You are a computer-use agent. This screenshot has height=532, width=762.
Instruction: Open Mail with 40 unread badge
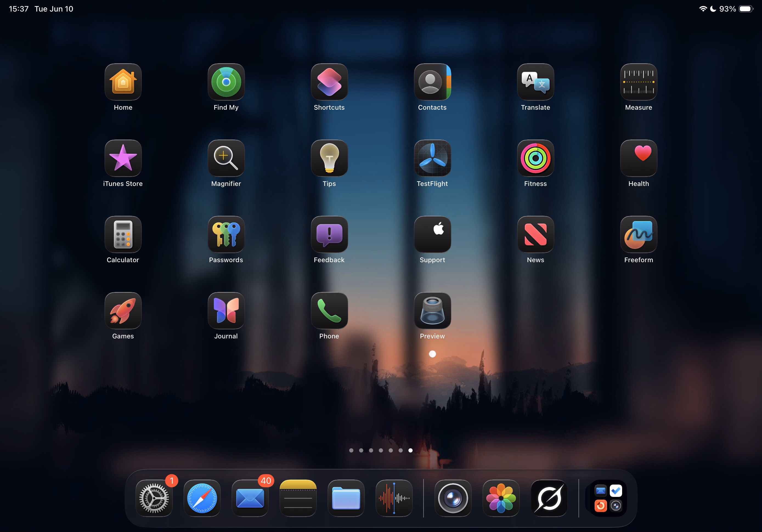pyautogui.click(x=250, y=498)
